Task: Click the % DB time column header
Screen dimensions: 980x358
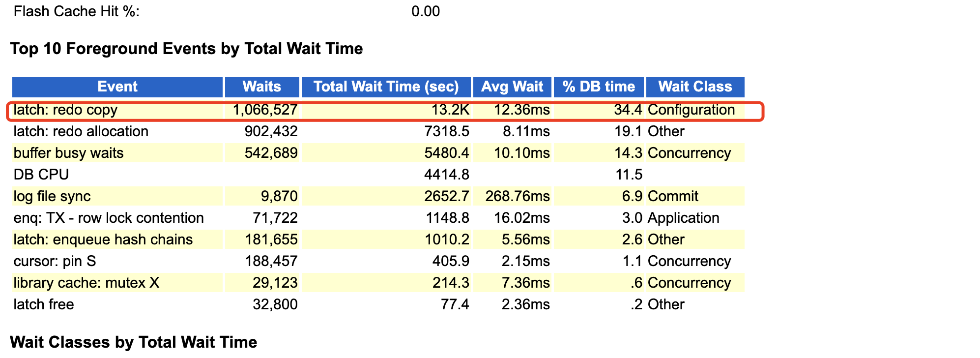Action: click(x=599, y=87)
